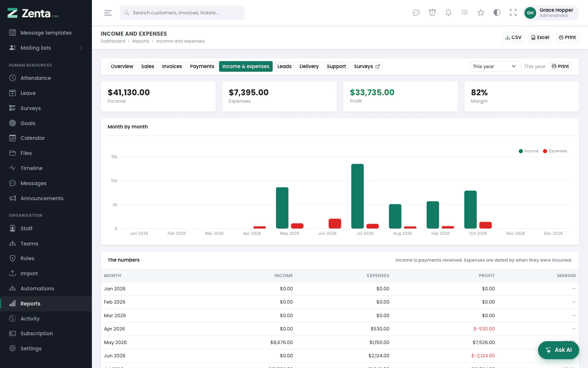Open Subscription in sidebar
The height and width of the screenshot is (368, 588).
pyautogui.click(x=46, y=333)
